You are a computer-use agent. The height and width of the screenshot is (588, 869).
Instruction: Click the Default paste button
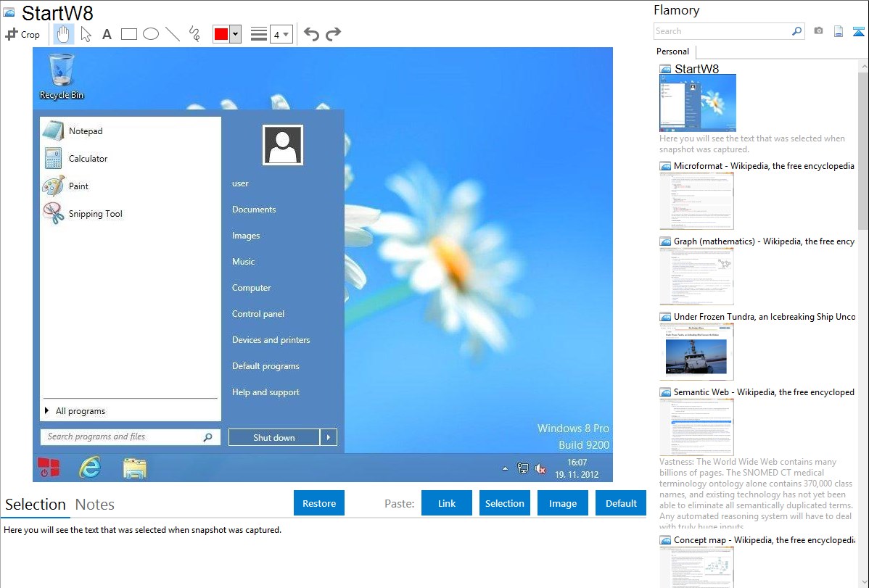pyautogui.click(x=621, y=503)
